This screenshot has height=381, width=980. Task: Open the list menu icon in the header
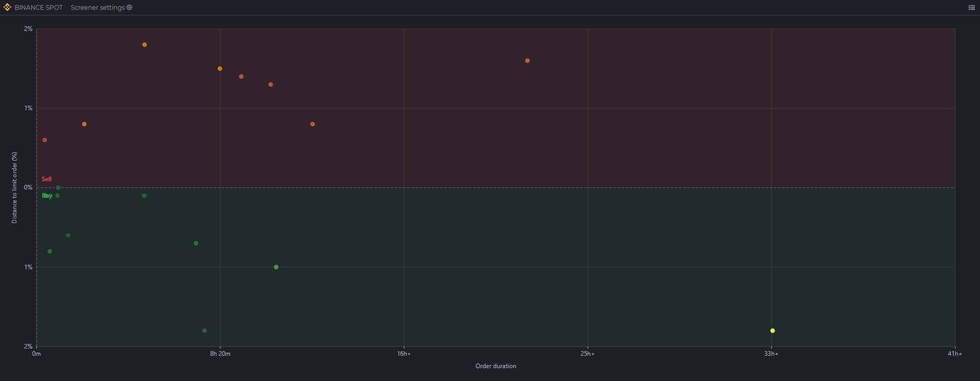pyautogui.click(x=972, y=7)
